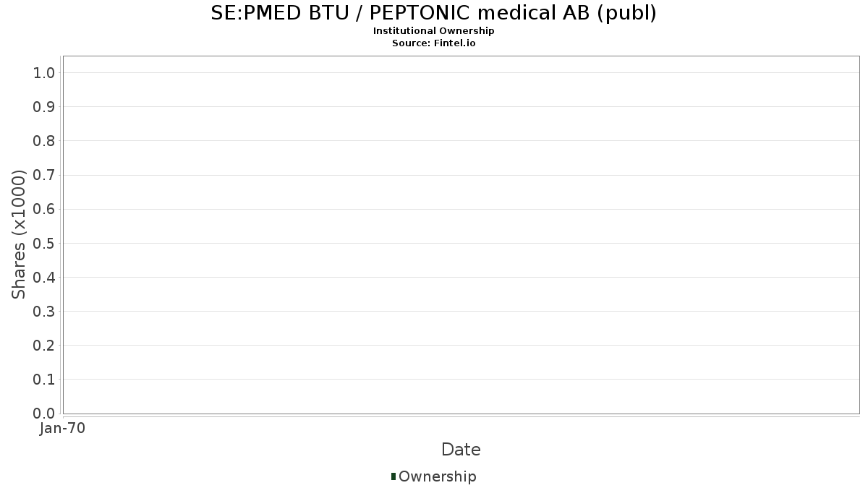The height and width of the screenshot is (488, 868).
Task: Click the Shares (x1000) axis title
Action: (19, 234)
